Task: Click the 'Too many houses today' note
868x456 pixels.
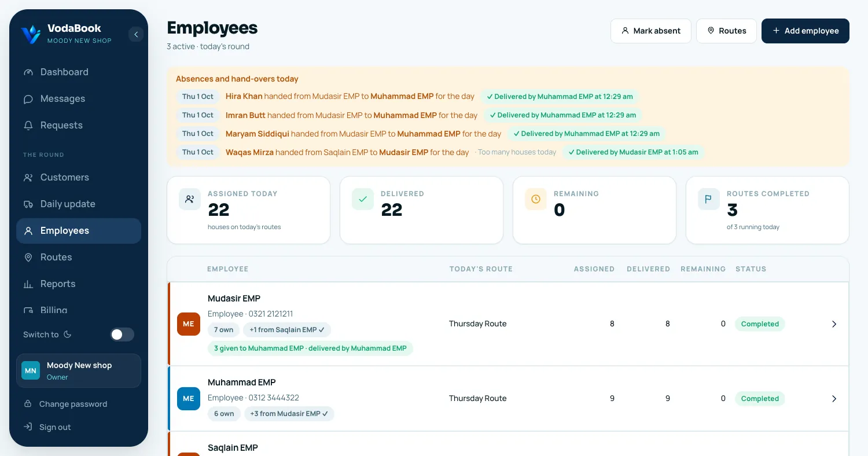Action: point(517,152)
